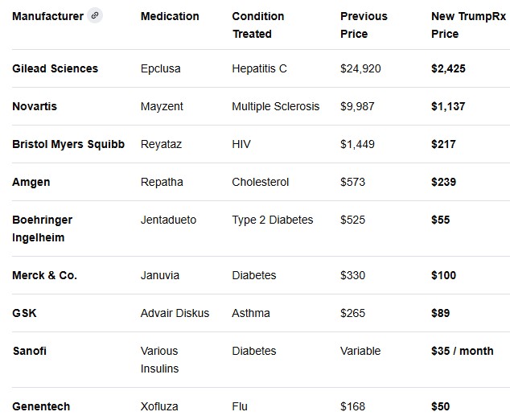Select the Sanofi $35 / month price
The height and width of the screenshot is (420, 510).
coord(463,351)
